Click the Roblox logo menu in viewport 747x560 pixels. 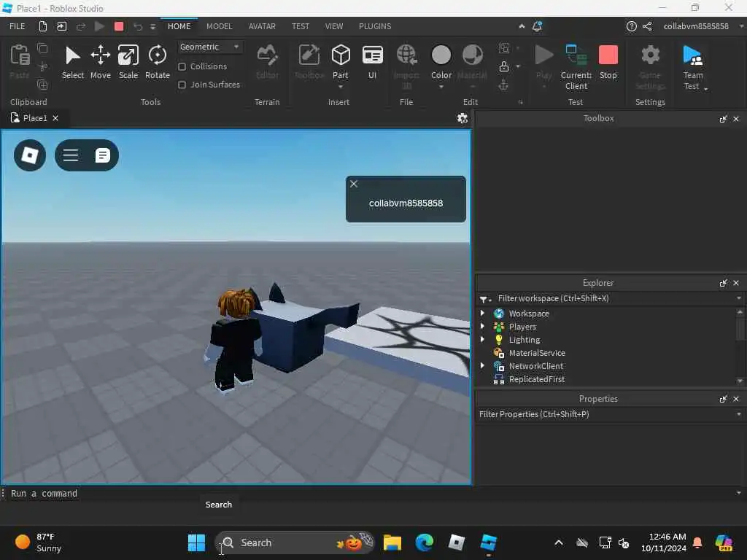coord(30,155)
